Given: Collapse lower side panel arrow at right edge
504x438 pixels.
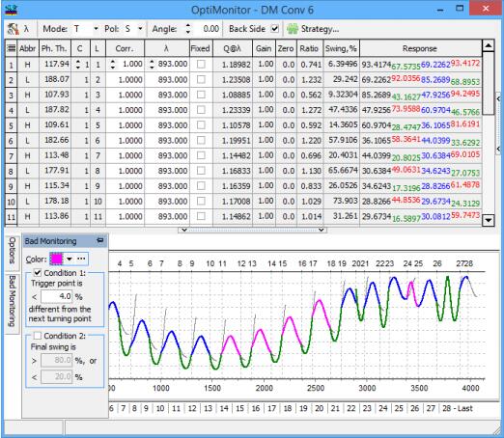Looking at the screenshot, I should (x=498, y=149).
